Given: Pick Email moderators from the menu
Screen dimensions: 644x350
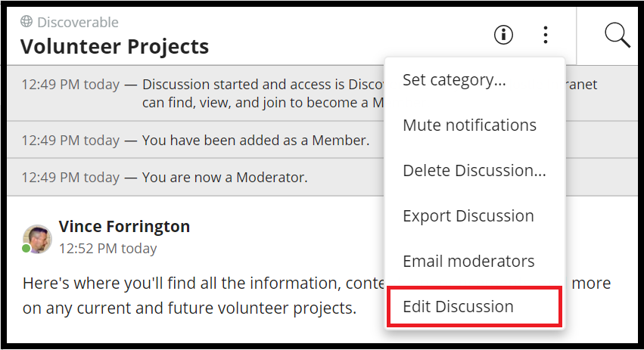Looking at the screenshot, I should [x=468, y=261].
